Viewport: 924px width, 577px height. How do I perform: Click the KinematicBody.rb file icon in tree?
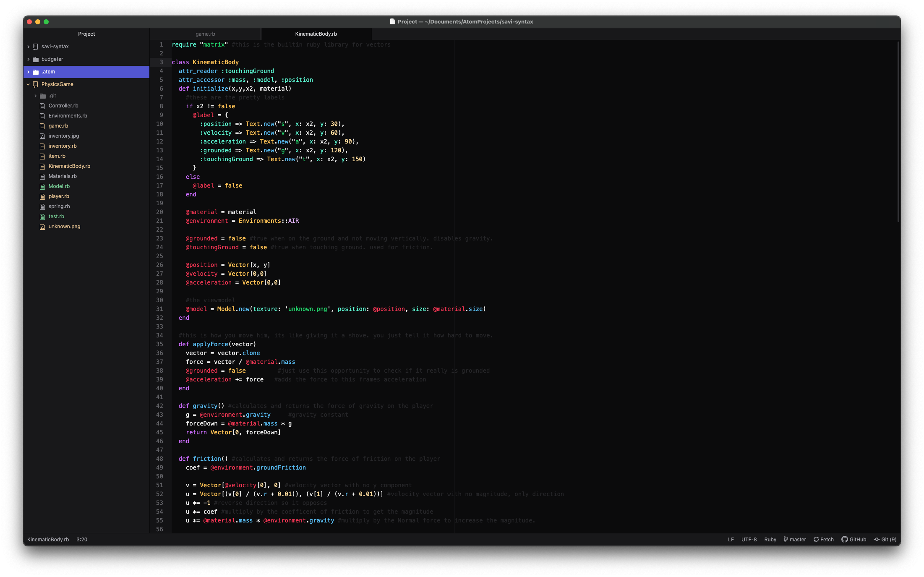[x=42, y=166]
